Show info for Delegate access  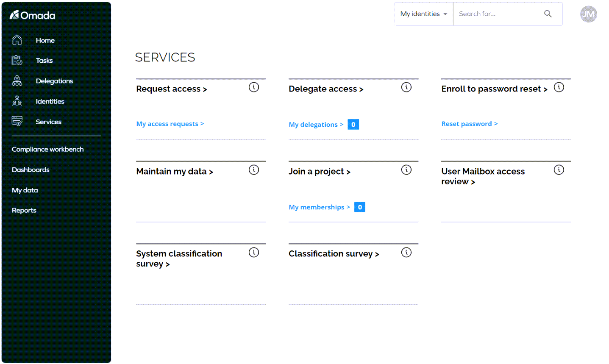[x=406, y=87]
